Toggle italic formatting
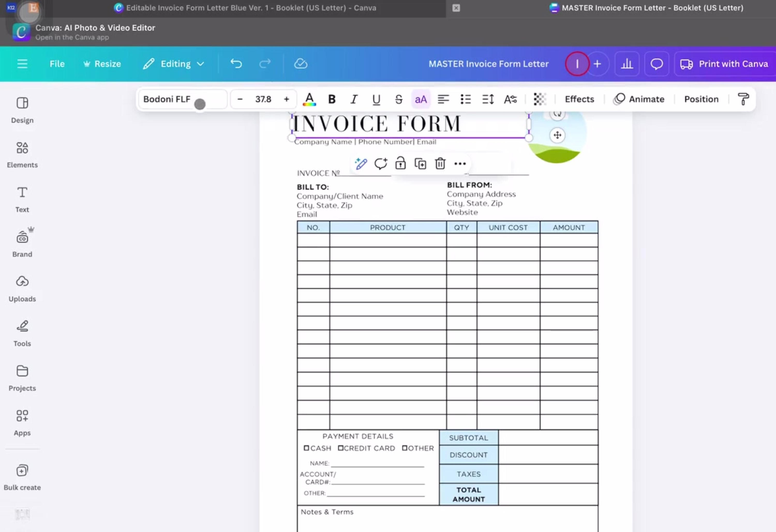Screen dimensions: 776x532 pos(354,99)
